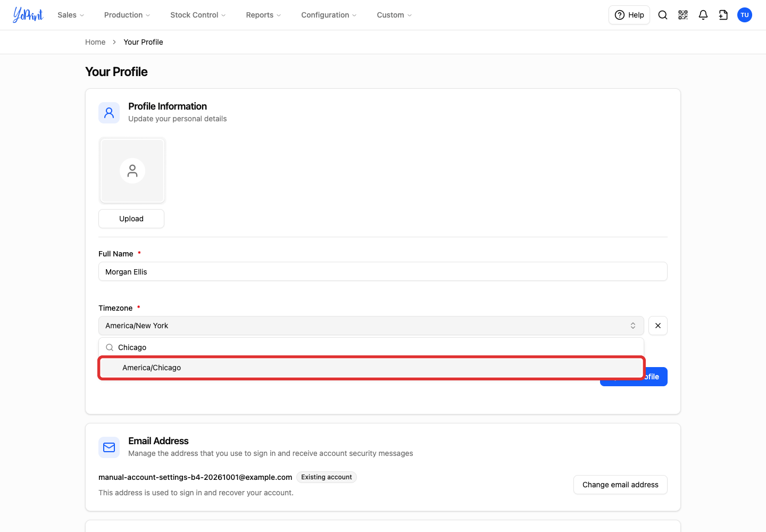Image resolution: width=766 pixels, height=532 pixels.
Task: Open the QR code scanner icon
Action: point(683,15)
